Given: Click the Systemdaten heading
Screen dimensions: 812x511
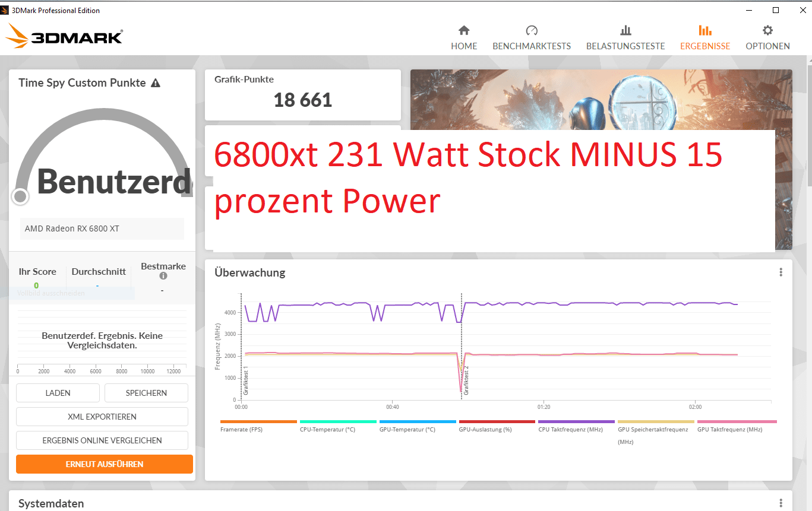Looking at the screenshot, I should [x=51, y=503].
